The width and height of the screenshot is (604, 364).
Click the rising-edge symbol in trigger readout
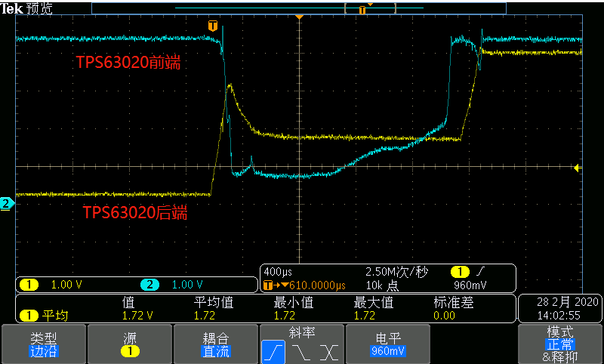(480, 272)
